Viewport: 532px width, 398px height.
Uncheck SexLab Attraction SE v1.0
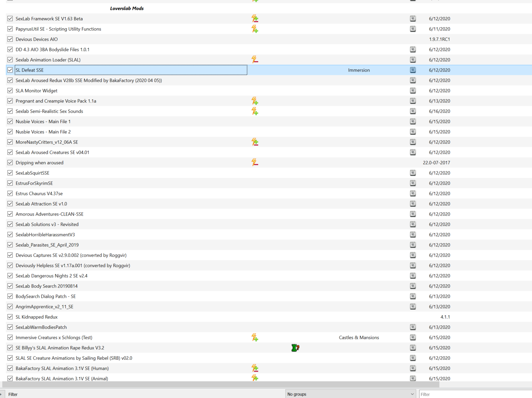[10, 204]
